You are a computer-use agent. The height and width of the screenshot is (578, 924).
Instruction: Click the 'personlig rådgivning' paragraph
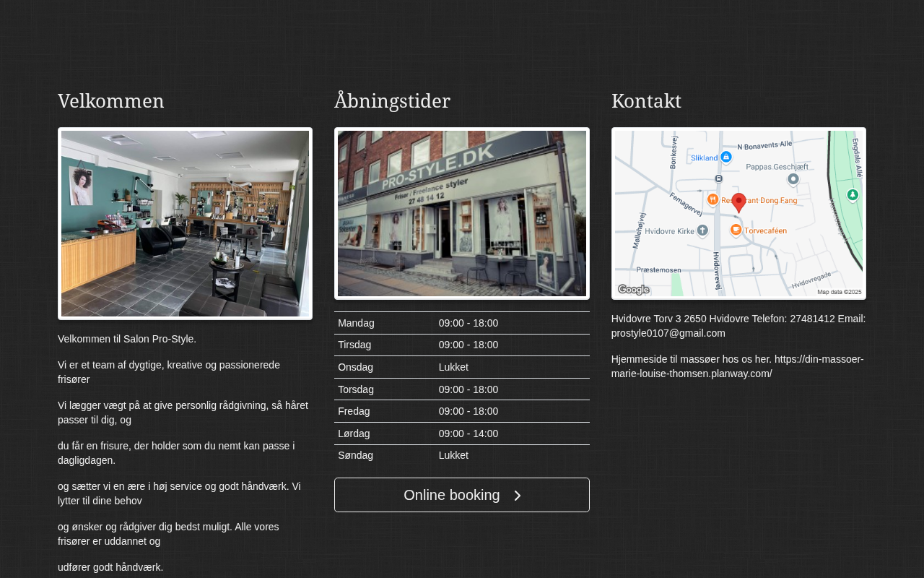[183, 413]
